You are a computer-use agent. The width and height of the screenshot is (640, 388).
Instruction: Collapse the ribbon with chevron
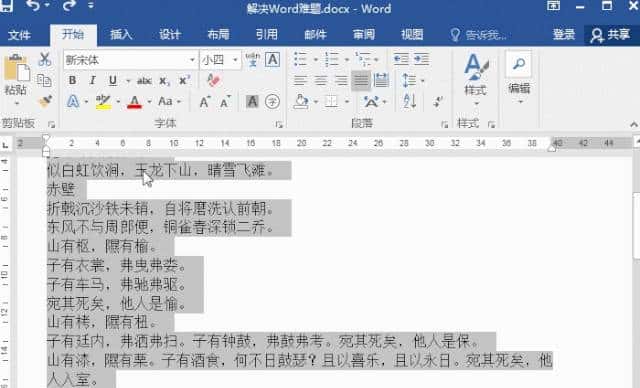[634, 124]
